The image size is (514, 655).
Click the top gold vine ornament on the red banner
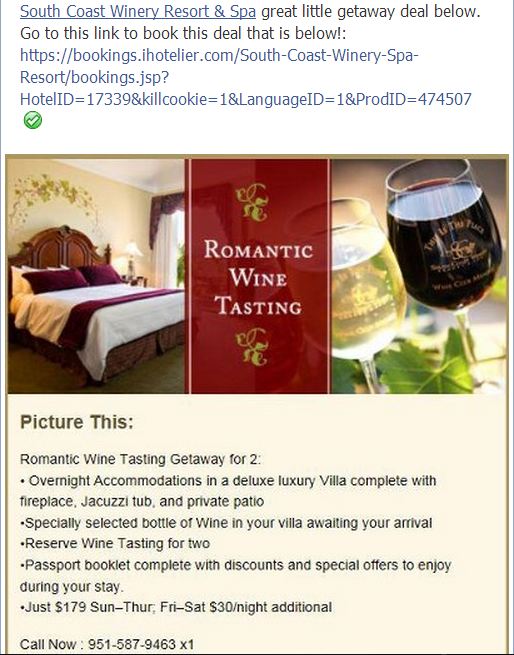[x=252, y=202]
